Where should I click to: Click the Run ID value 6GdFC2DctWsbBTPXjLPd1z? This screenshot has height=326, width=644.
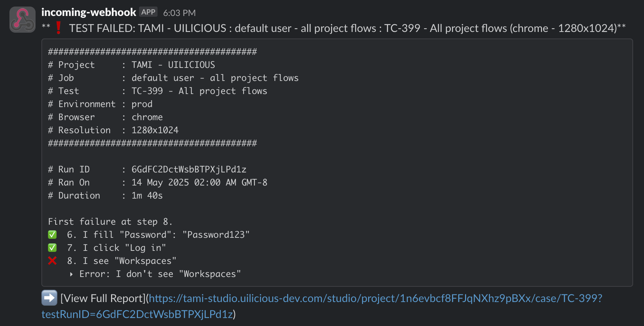(189, 170)
